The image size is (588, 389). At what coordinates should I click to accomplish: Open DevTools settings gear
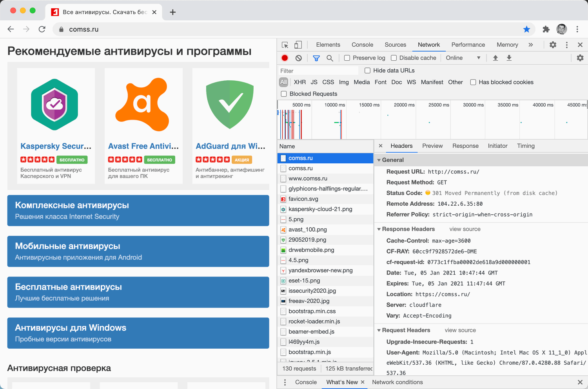click(x=553, y=45)
